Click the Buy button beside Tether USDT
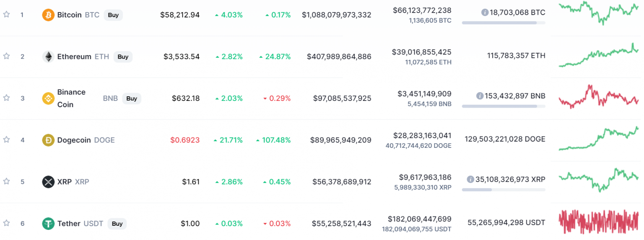644x240 pixels. click(117, 224)
